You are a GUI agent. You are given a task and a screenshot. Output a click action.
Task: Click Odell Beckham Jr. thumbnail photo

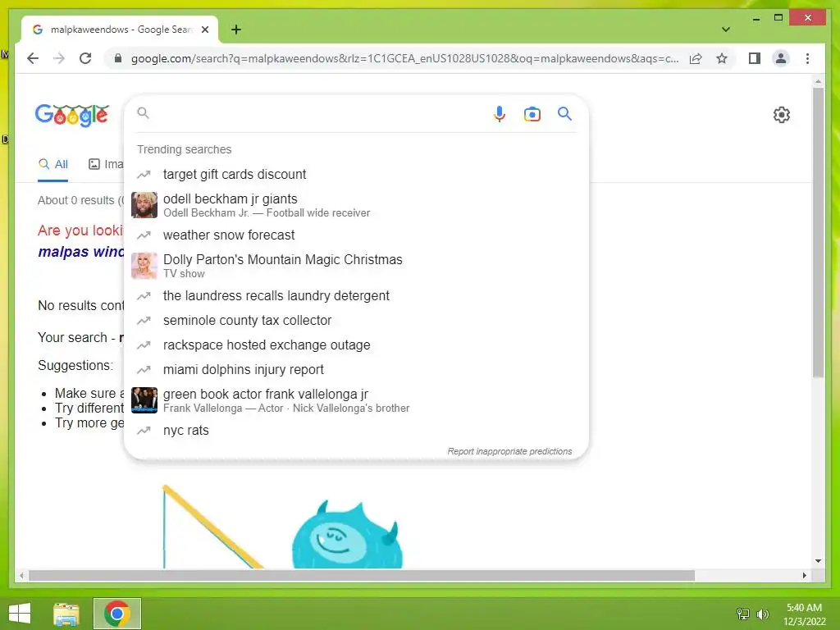click(144, 205)
